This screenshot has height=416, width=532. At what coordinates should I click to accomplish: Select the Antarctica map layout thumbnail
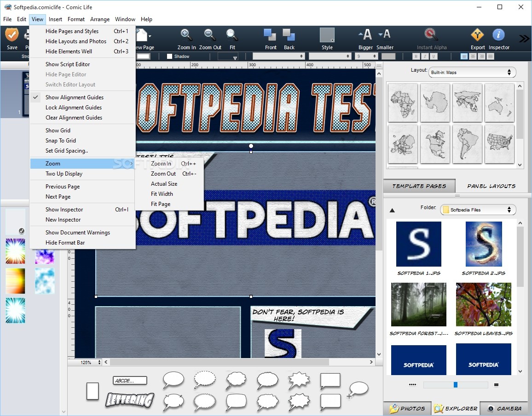pos(435,103)
